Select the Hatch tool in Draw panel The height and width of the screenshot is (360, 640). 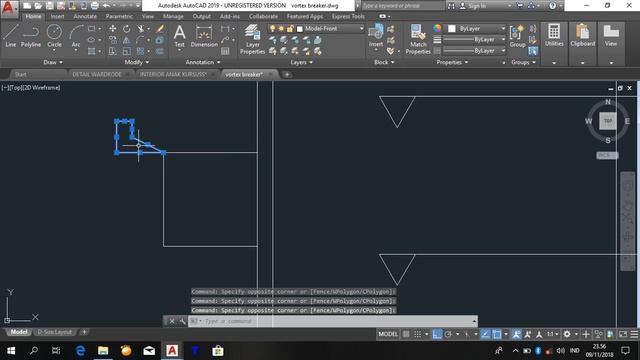click(x=91, y=51)
